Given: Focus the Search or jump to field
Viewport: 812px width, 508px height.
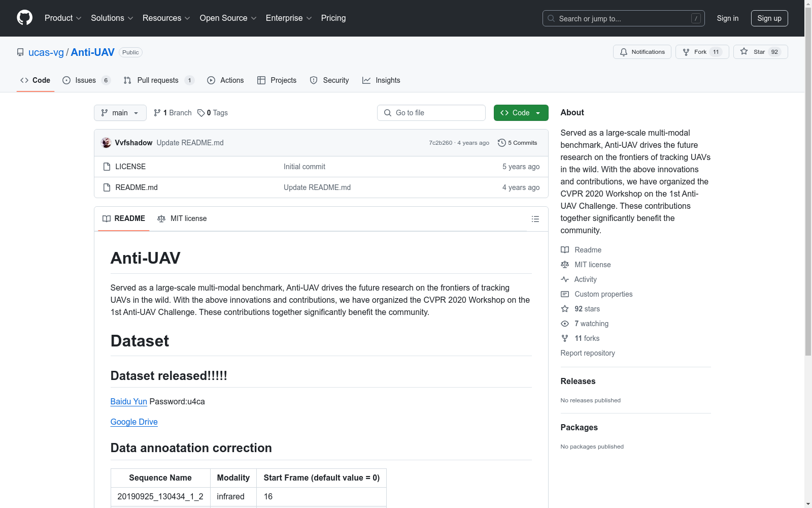Looking at the screenshot, I should [x=624, y=18].
